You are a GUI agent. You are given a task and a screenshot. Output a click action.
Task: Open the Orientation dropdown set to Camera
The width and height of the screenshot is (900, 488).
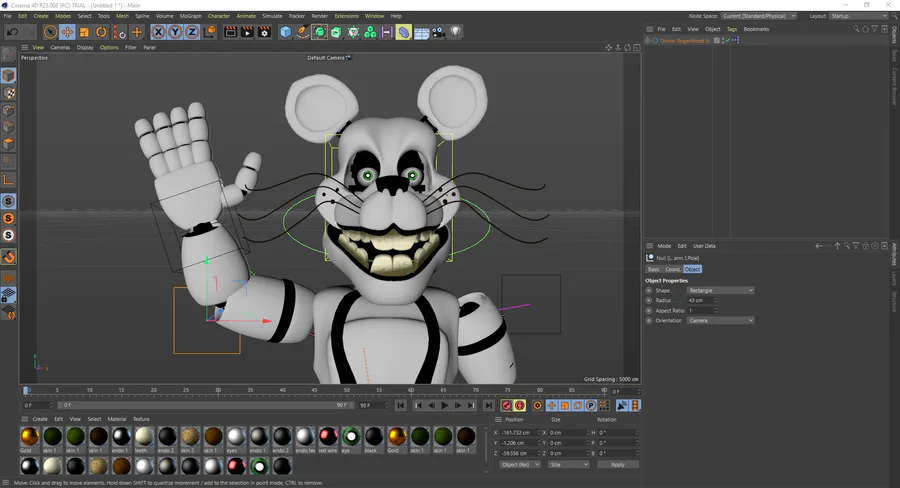click(x=721, y=320)
